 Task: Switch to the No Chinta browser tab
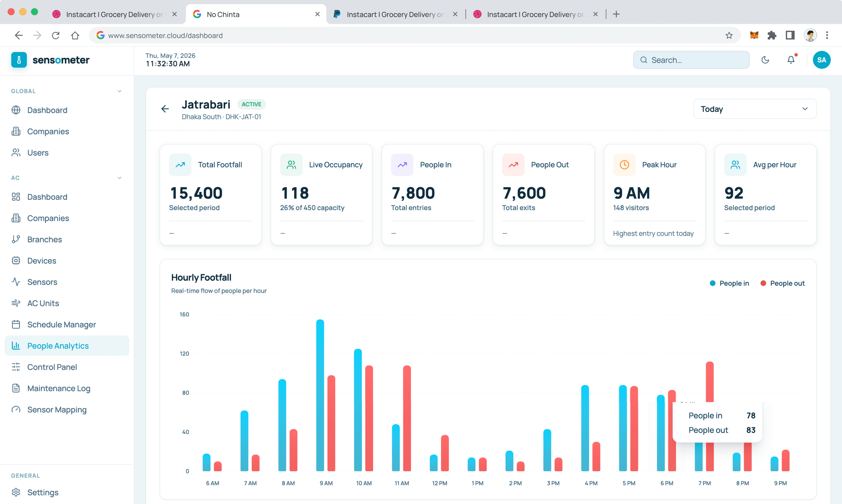256,14
